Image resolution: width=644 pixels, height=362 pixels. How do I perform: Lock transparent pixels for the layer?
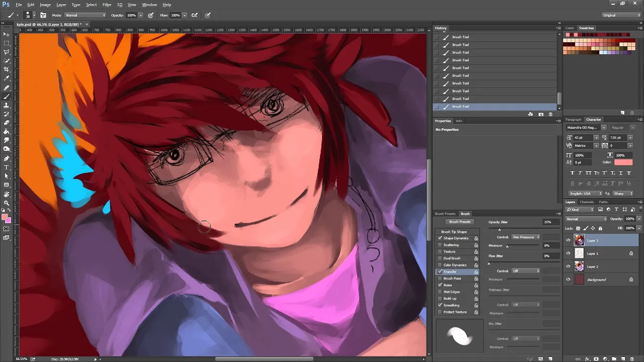579,228
